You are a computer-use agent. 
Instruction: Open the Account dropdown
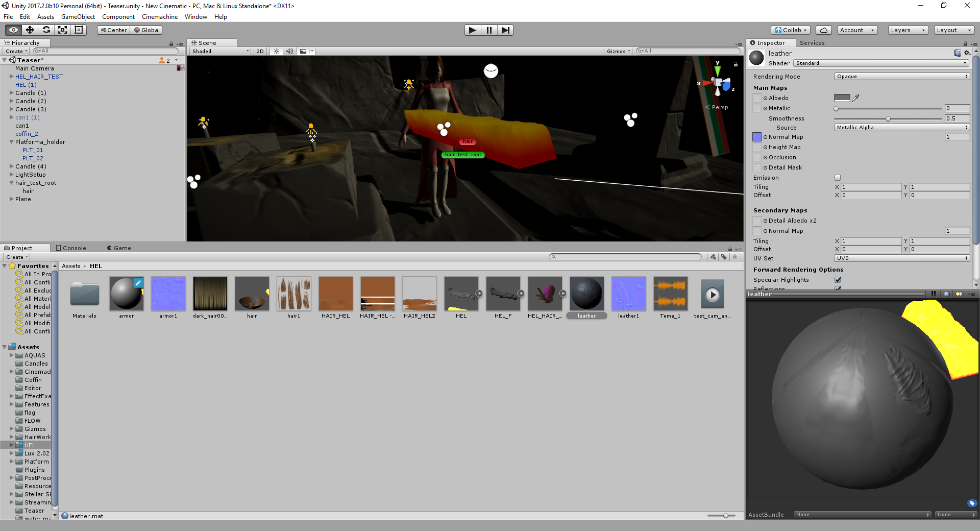point(857,30)
